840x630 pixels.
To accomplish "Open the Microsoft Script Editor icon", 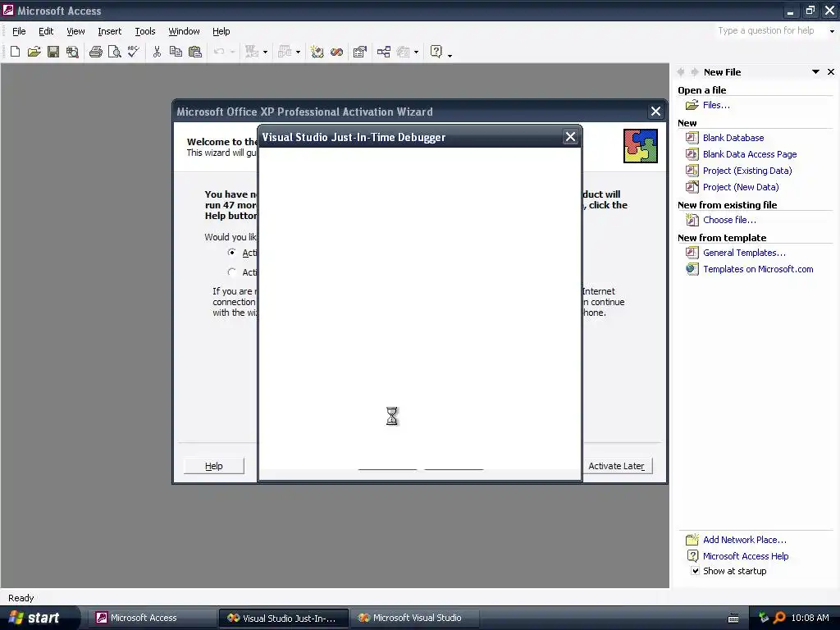I will pyautogui.click(x=336, y=52).
